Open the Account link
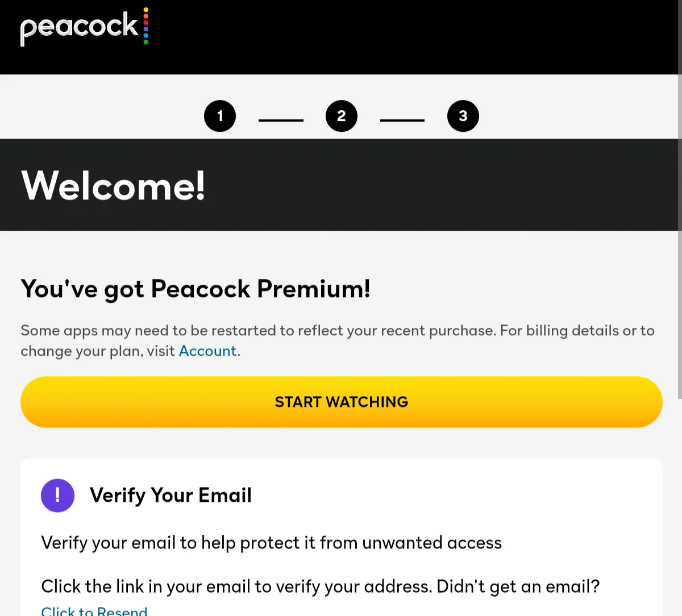 pyautogui.click(x=207, y=351)
